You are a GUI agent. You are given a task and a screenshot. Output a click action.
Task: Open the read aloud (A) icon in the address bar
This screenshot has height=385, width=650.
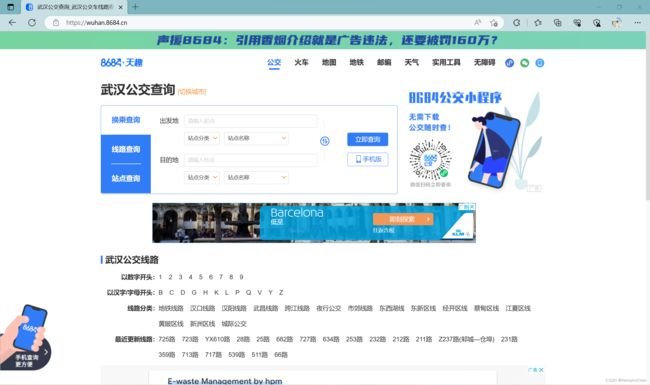(478, 23)
